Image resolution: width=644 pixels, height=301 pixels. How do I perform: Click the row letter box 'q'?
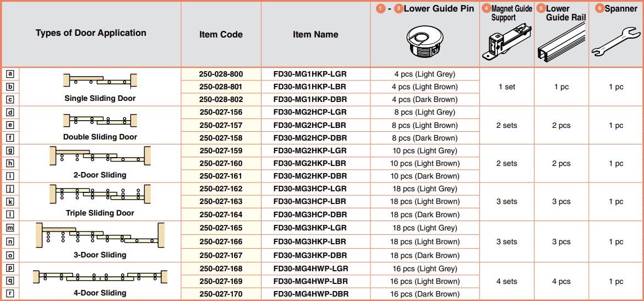10,281
